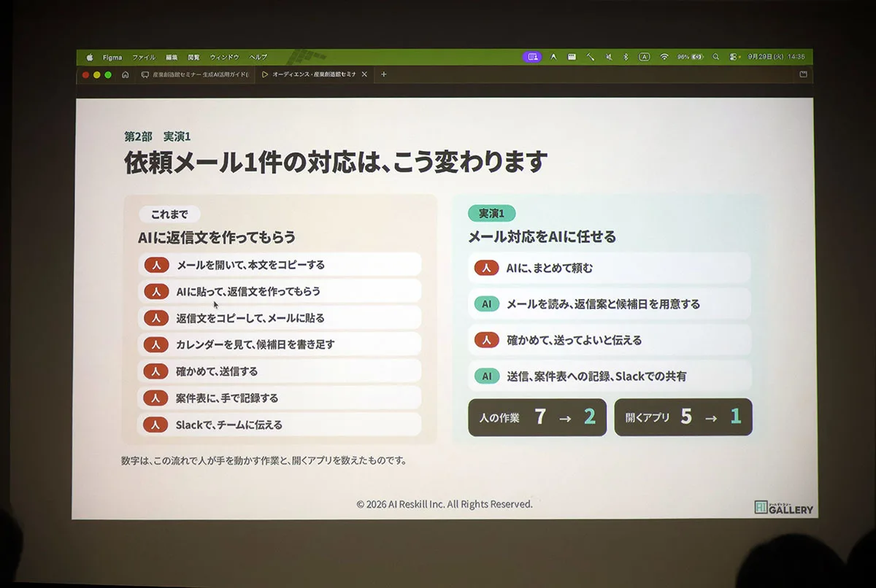The image size is (876, 588).
Task: Open the Apple menu
Action: (90, 56)
